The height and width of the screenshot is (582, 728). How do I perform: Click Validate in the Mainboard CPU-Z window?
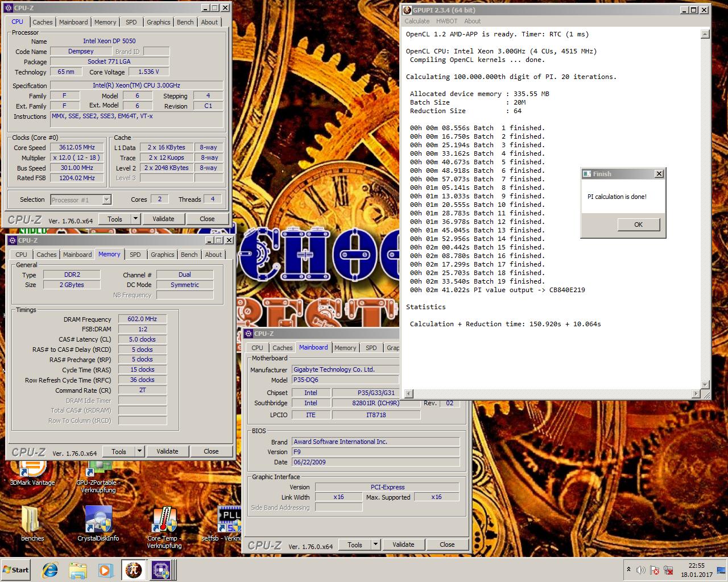point(403,544)
